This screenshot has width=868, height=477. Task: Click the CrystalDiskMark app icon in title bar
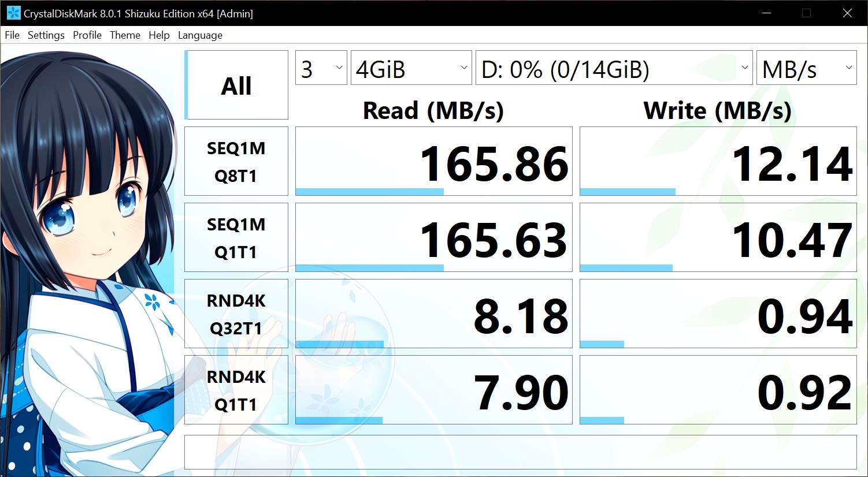(x=13, y=13)
